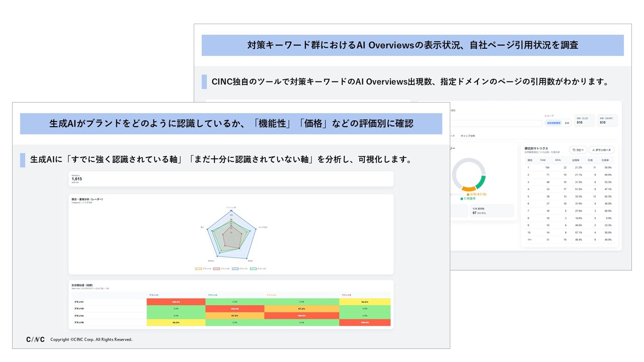Image resolution: width=644 pixels, height=362 pixels.
Task: Click the CINC logo in slide footer
Action: [x=35, y=340]
